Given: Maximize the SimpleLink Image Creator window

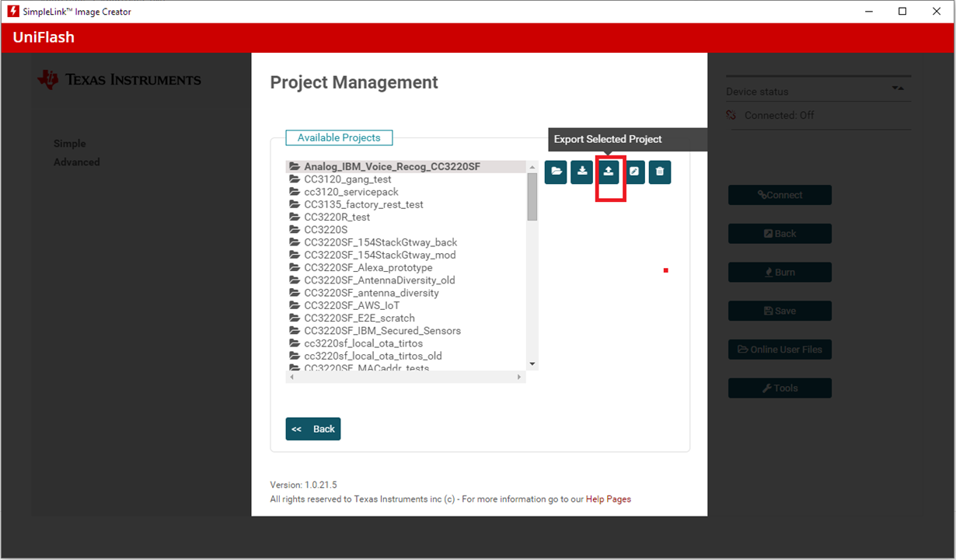Looking at the screenshot, I should click(902, 12).
